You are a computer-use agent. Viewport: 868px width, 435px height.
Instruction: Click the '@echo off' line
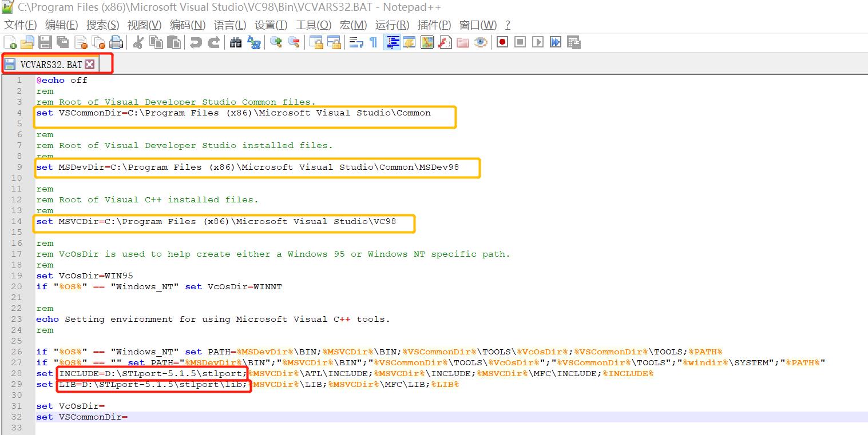(x=62, y=81)
